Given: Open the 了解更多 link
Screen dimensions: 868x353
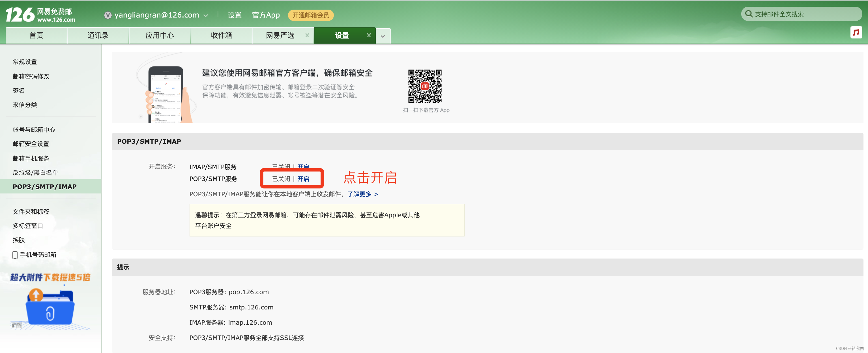Looking at the screenshot, I should coord(363,194).
